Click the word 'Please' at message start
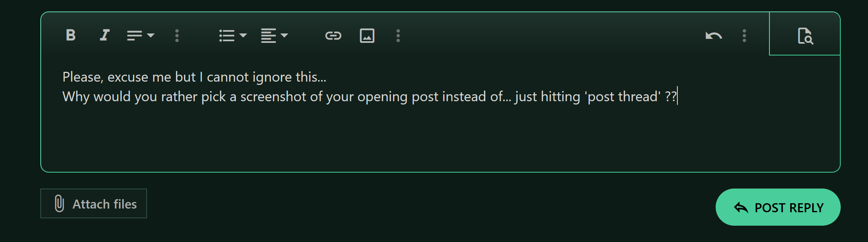This screenshot has width=868, height=242. [83, 77]
